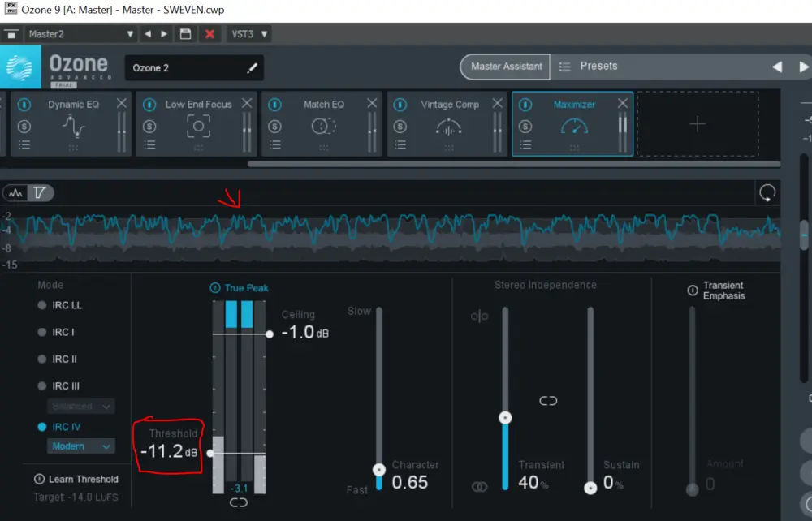The height and width of the screenshot is (521, 812).
Task: Load previous Ozone preset with left arrow
Action: (x=777, y=67)
